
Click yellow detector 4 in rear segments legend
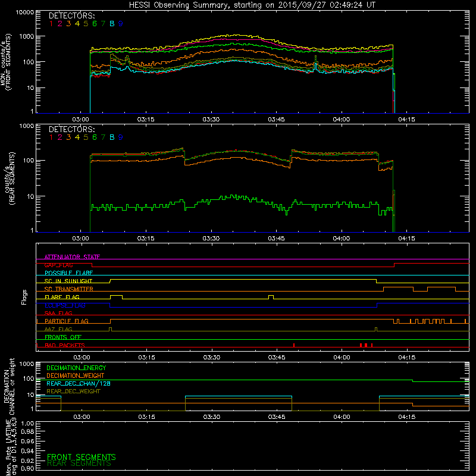point(77,137)
